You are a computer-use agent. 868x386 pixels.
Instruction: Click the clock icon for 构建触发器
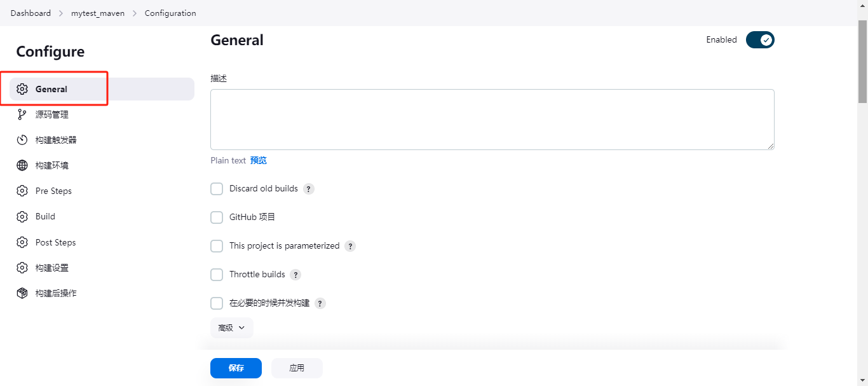(22, 140)
